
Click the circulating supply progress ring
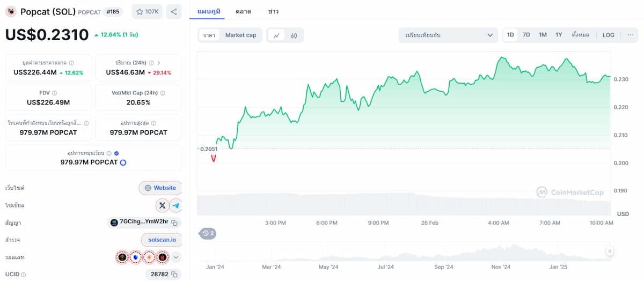point(123,162)
